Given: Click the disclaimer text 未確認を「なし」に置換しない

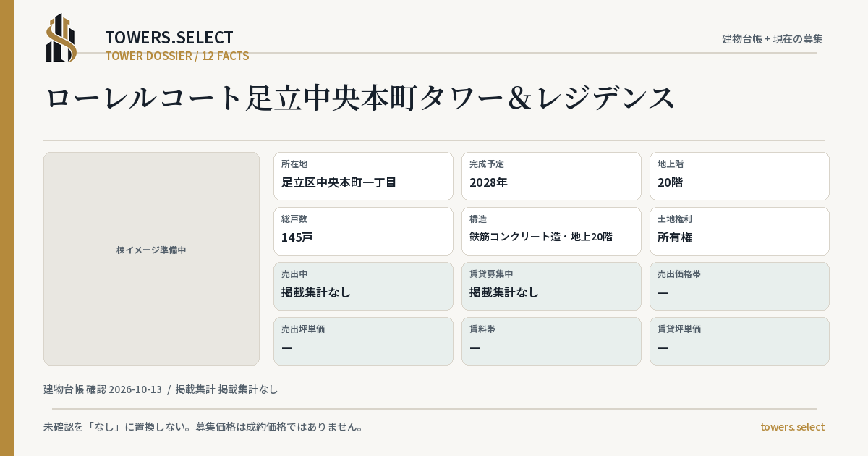Looking at the screenshot, I should 203,426.
